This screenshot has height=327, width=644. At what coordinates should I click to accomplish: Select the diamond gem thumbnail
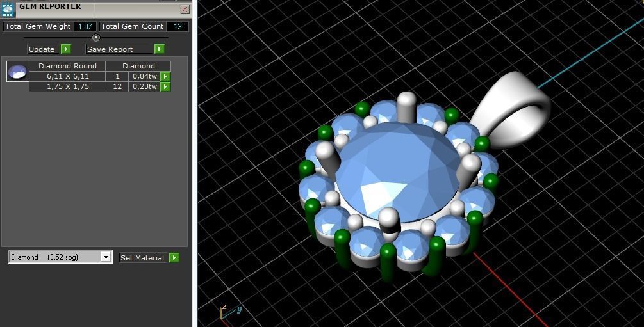(x=18, y=72)
